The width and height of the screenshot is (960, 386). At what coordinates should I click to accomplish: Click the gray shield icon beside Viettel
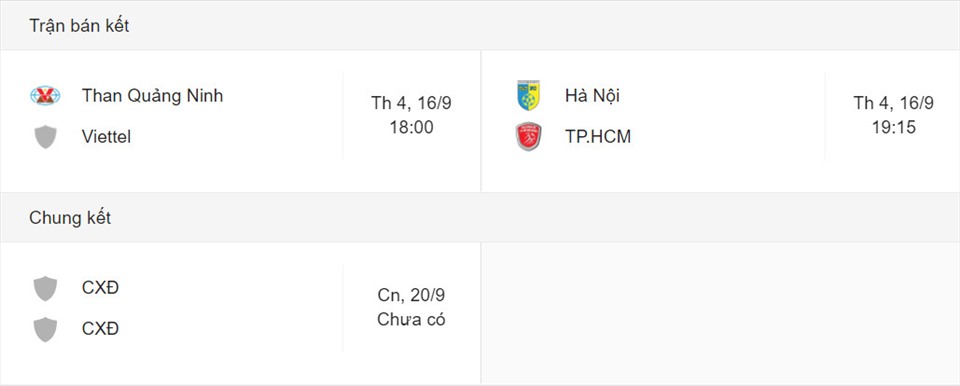[x=45, y=137]
